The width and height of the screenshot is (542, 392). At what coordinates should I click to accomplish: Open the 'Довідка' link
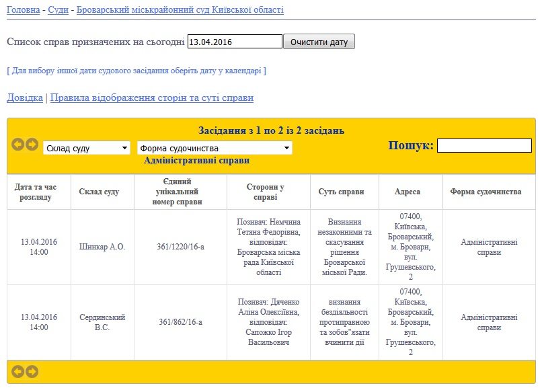[x=25, y=97]
